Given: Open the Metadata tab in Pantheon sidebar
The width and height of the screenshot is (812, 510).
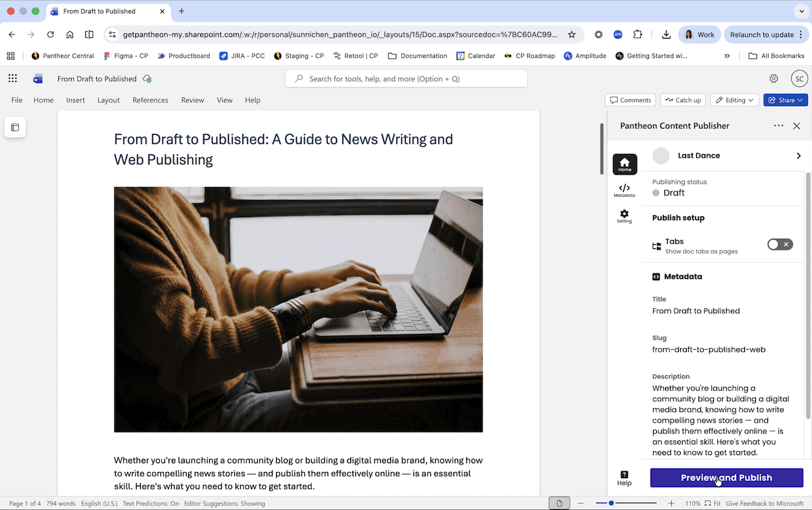Looking at the screenshot, I should click(624, 191).
